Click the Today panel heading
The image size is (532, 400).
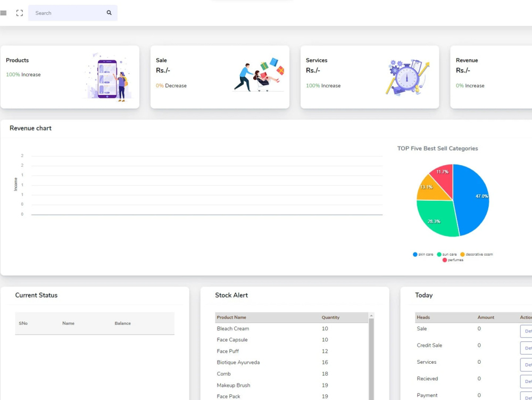pyautogui.click(x=424, y=295)
